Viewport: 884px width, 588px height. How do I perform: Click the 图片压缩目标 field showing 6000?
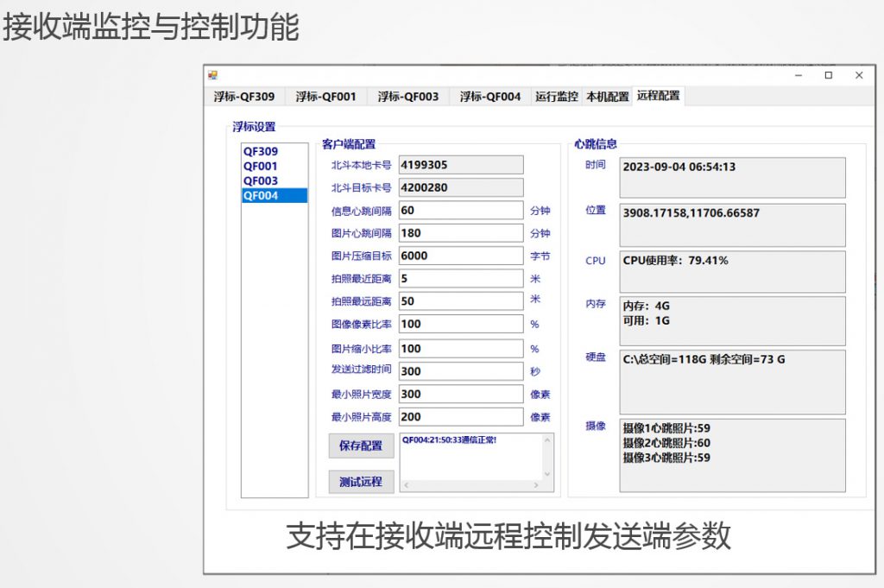tap(460, 256)
